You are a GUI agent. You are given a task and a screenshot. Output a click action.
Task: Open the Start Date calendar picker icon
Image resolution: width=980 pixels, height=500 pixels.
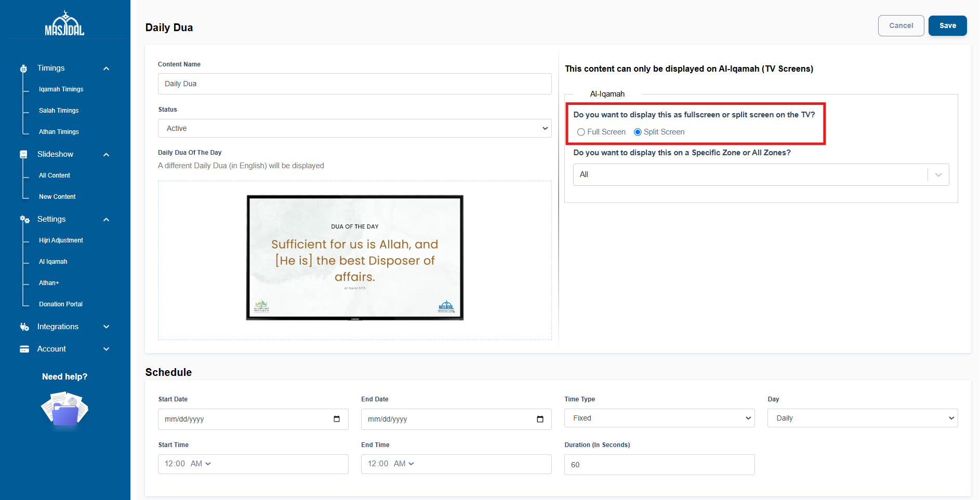click(x=337, y=419)
